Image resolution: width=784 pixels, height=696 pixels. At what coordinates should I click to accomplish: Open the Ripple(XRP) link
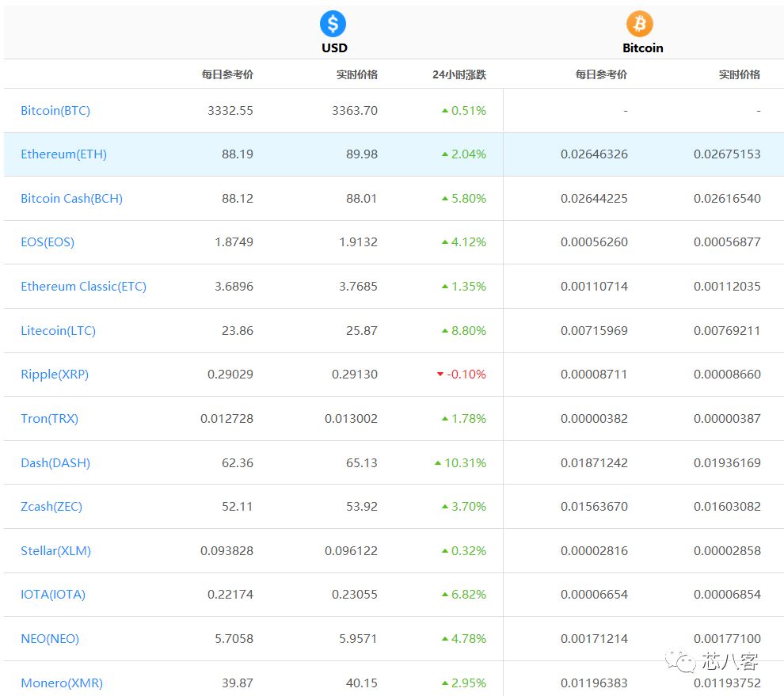[x=55, y=374]
